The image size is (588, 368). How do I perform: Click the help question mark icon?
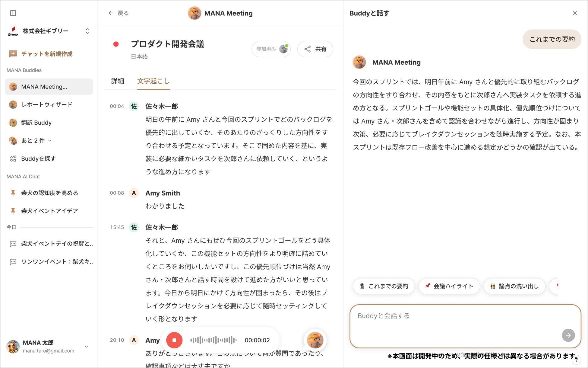pyautogui.click(x=576, y=360)
